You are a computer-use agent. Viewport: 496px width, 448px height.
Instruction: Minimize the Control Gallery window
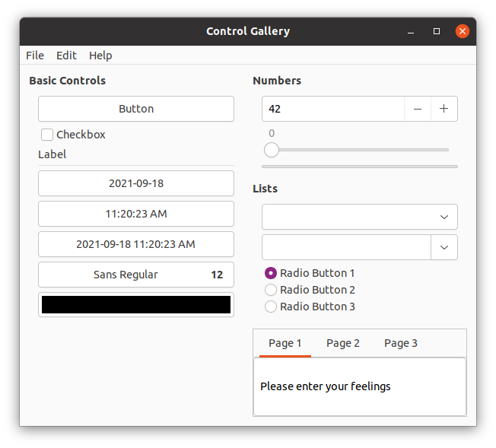tap(411, 31)
